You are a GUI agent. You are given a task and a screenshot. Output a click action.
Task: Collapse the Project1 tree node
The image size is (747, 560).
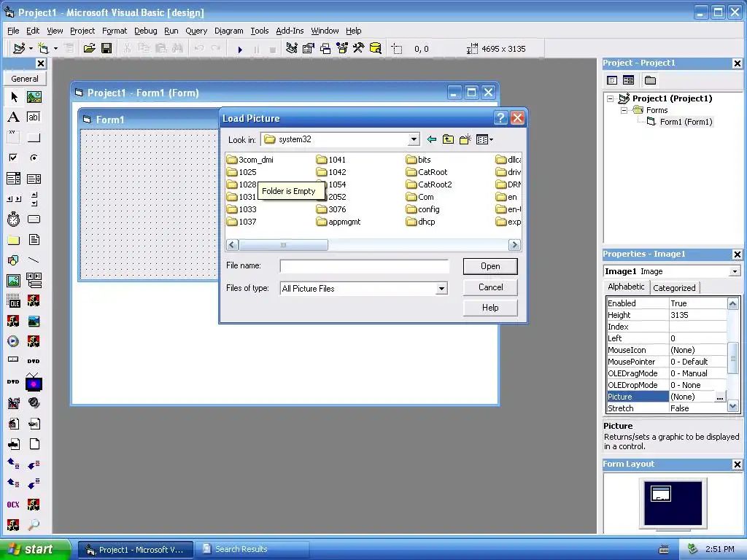(x=611, y=98)
